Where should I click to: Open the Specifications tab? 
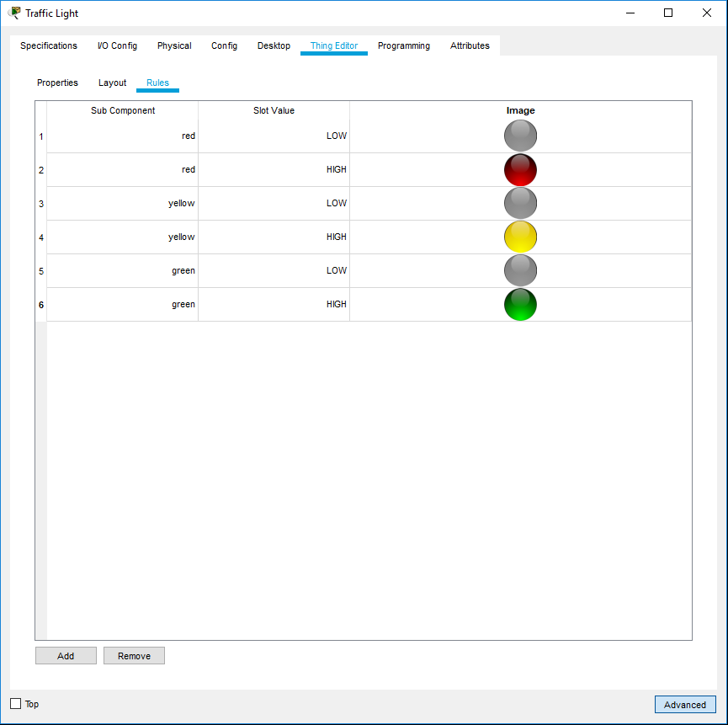coord(49,45)
